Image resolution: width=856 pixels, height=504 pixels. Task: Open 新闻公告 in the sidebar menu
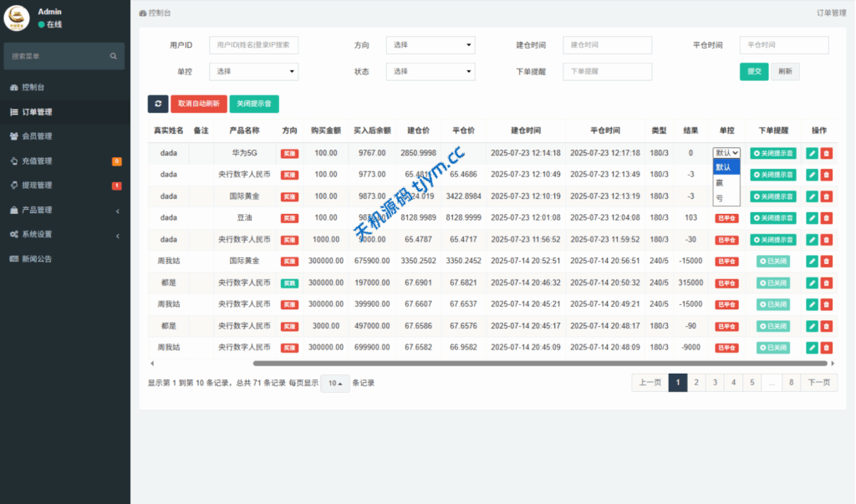pos(37,259)
